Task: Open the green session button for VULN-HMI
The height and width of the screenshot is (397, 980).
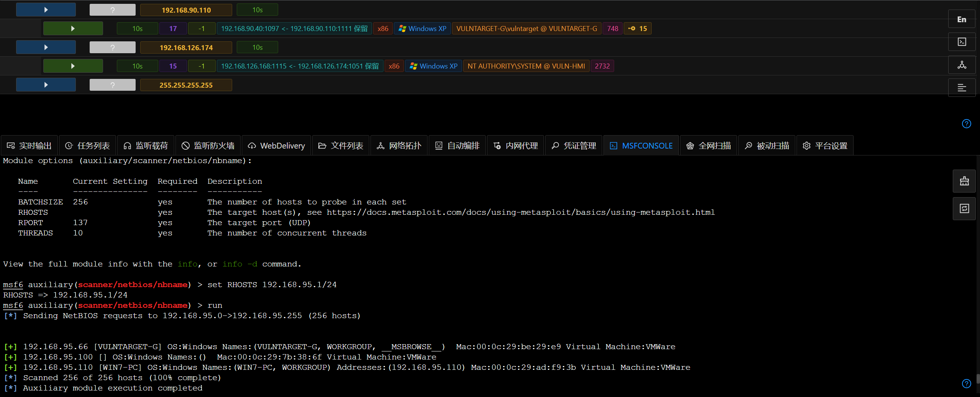Action: tap(73, 66)
